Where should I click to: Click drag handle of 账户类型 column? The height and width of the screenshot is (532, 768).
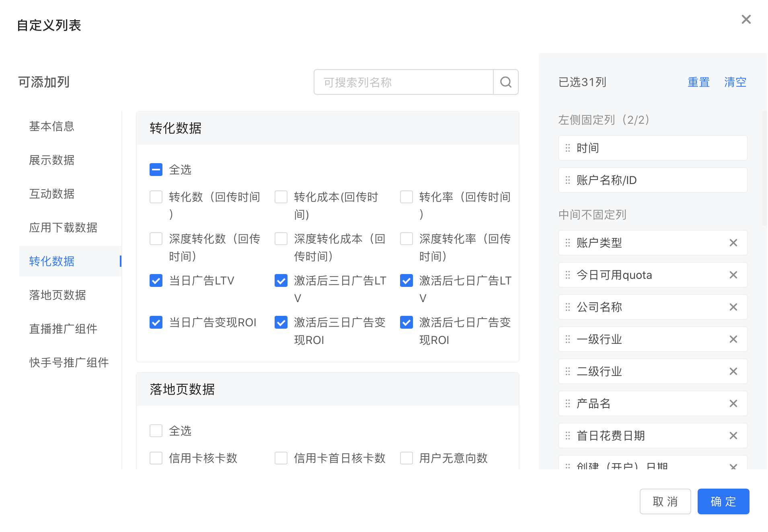pyautogui.click(x=568, y=243)
